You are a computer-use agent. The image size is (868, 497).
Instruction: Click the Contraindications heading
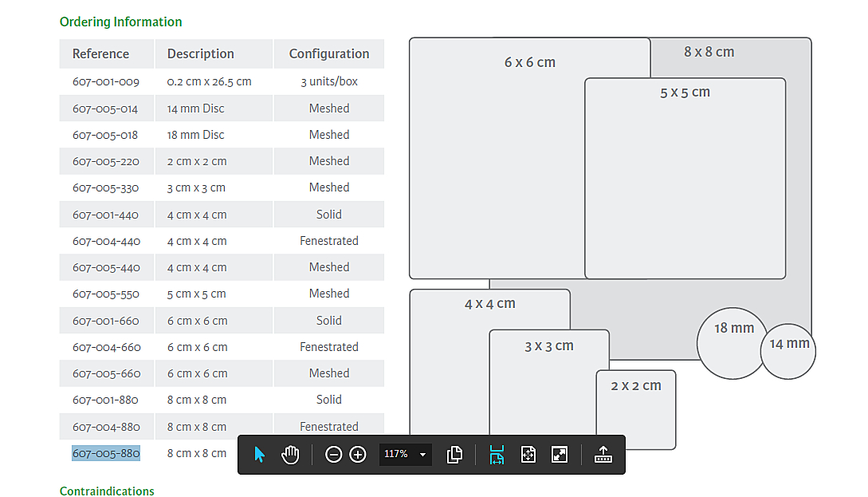(x=107, y=491)
